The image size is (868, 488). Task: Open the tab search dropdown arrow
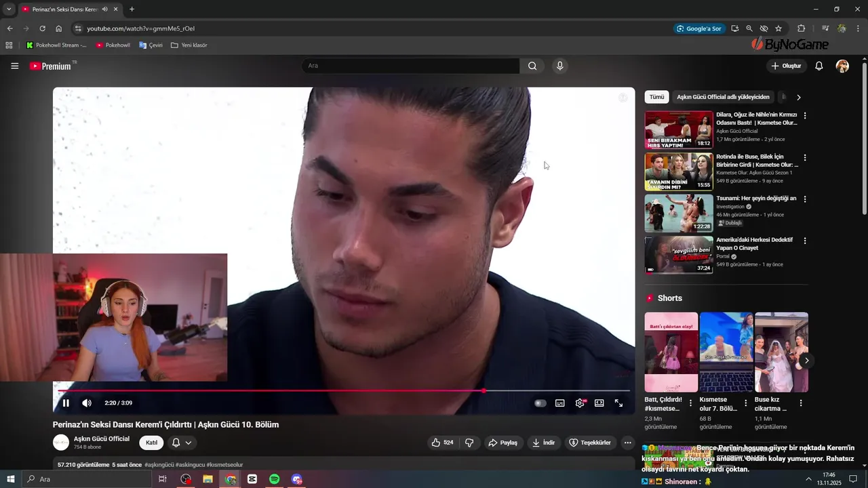click(x=8, y=9)
